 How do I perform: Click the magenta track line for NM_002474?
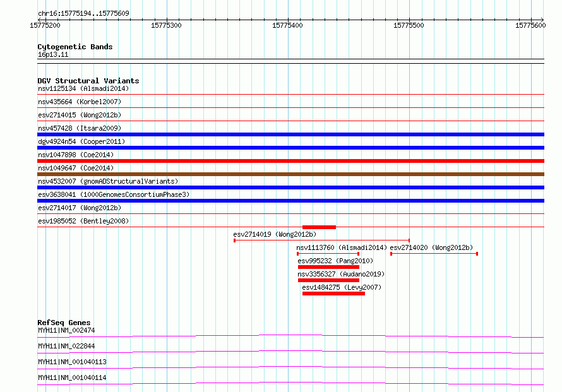(x=290, y=336)
